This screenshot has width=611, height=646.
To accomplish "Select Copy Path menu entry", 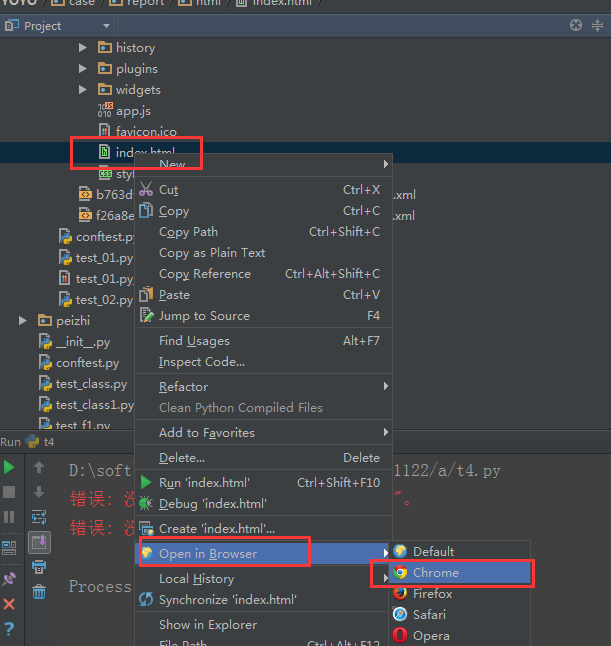I will (x=264, y=232).
